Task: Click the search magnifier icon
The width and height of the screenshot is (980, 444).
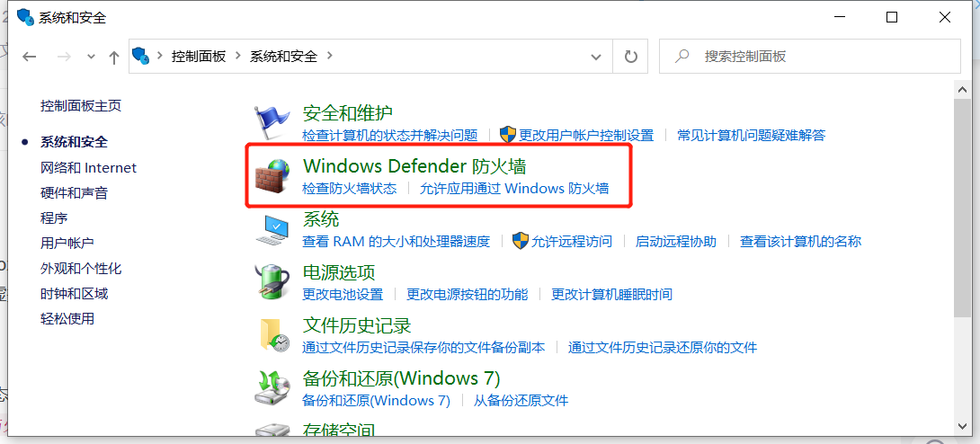Action: [x=682, y=56]
